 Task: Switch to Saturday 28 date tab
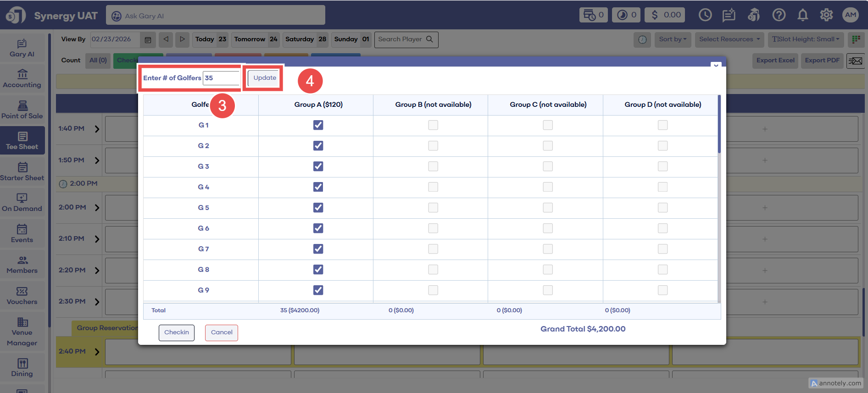point(306,39)
